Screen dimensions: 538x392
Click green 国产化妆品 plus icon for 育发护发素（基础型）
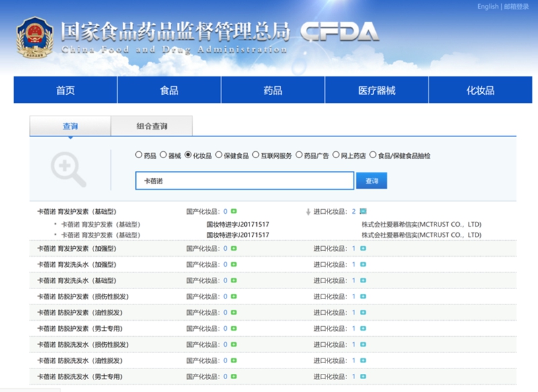233,211
